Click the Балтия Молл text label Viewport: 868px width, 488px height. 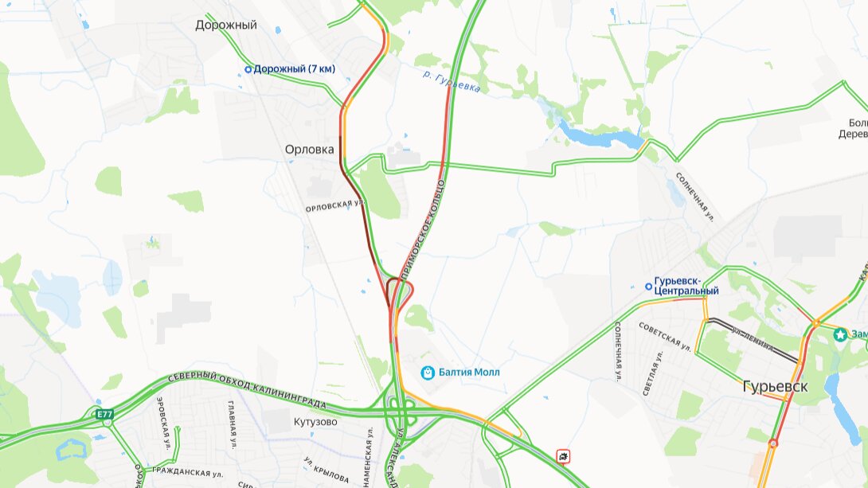[x=469, y=373]
